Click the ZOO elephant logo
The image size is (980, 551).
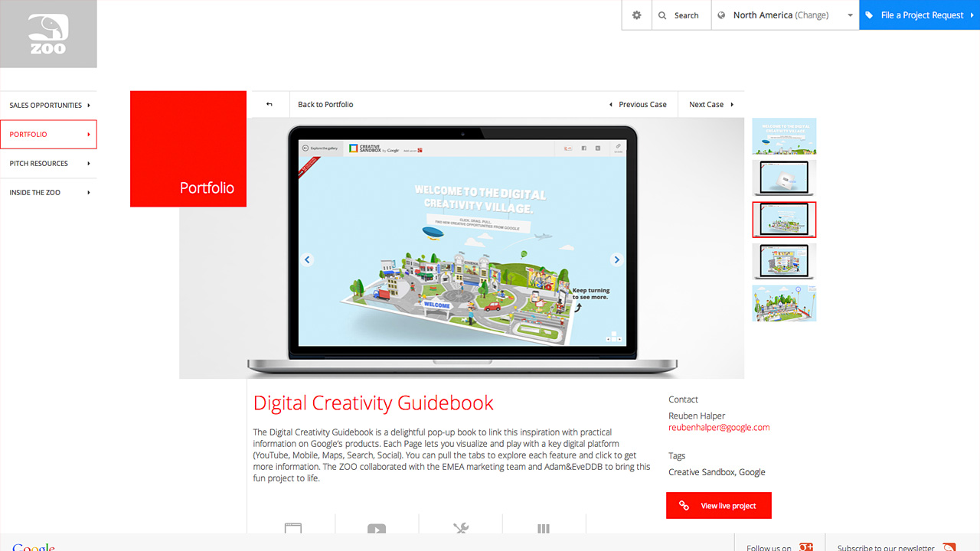pos(48,34)
